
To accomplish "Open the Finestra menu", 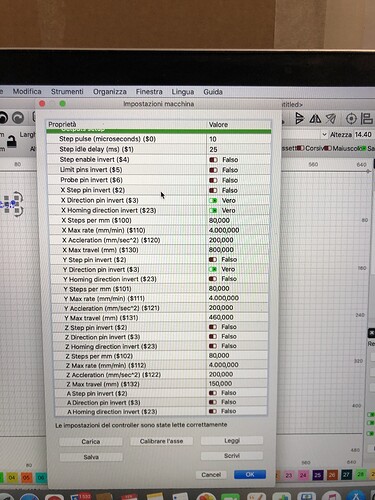I will (149, 91).
